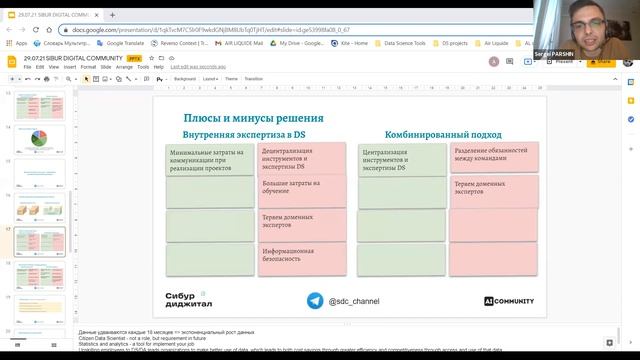Image resolution: width=640 pixels, height=360 pixels.
Task: Click the '@sdc_channel' text on slide
Action: pyautogui.click(x=354, y=301)
